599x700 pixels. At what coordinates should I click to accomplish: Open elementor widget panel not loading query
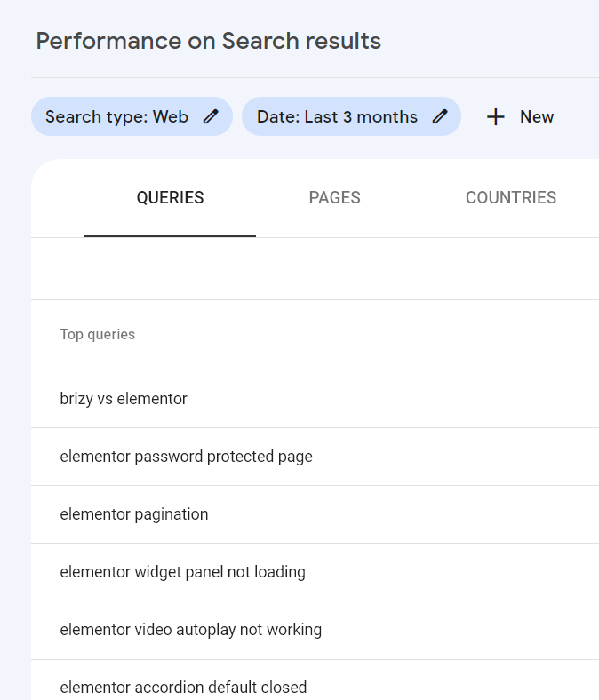315,572
